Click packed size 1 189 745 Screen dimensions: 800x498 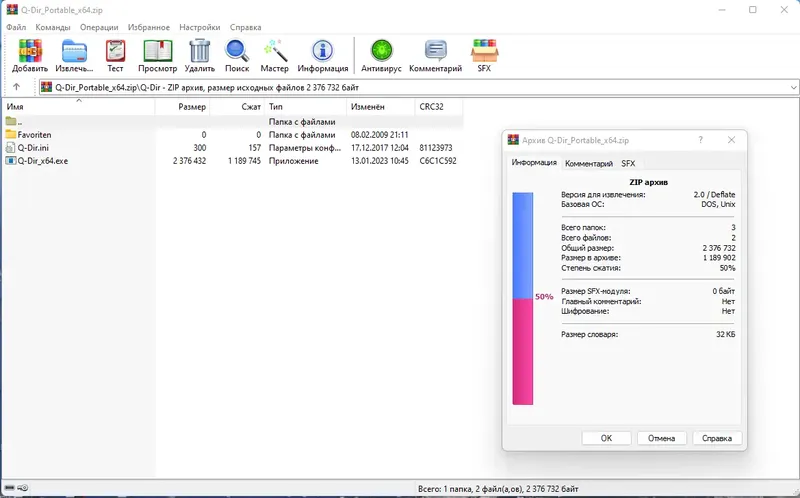(244, 161)
